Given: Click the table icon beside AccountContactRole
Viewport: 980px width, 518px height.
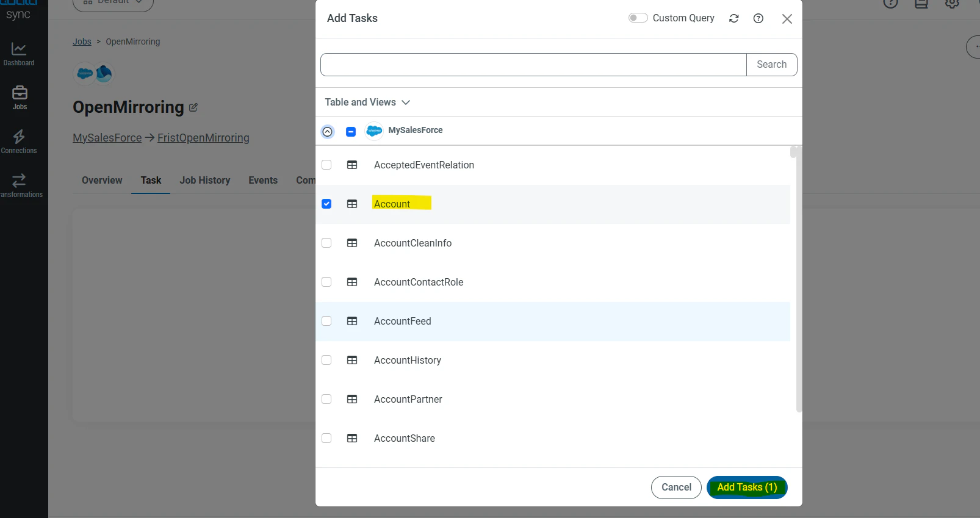Looking at the screenshot, I should [x=352, y=282].
